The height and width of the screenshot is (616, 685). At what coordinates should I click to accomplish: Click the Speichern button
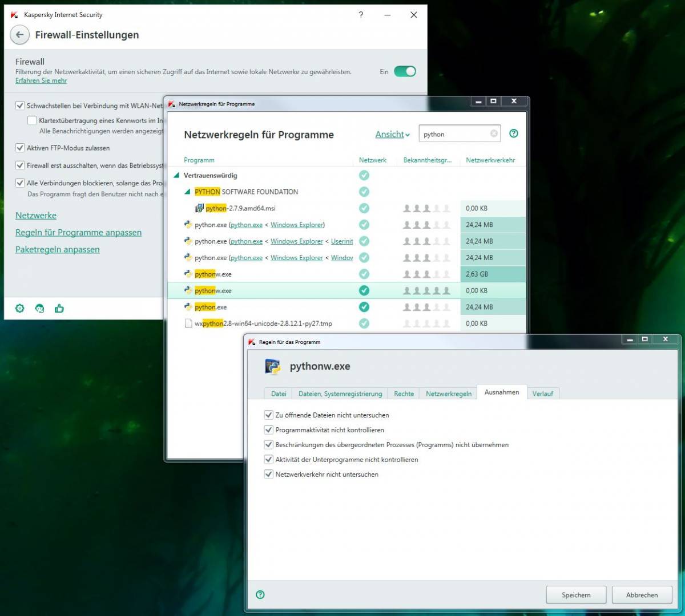tap(576, 595)
